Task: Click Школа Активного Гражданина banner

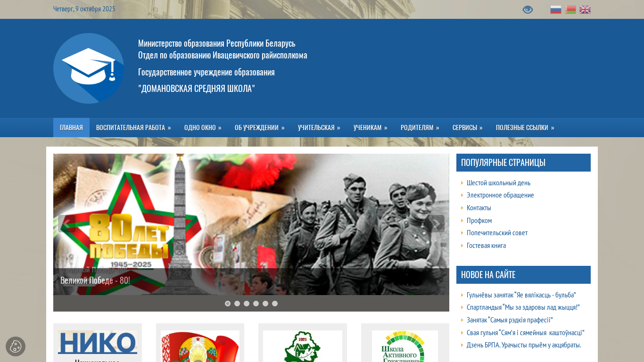Action: (x=405, y=346)
